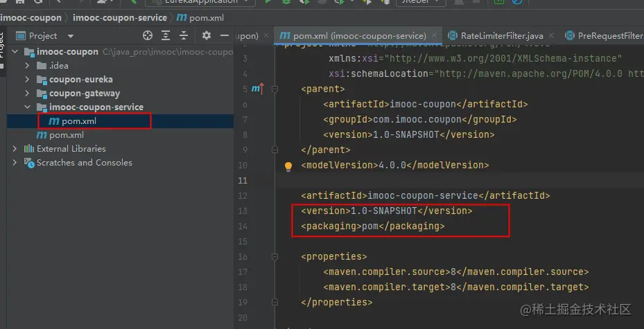This screenshot has height=329, width=644.
Task: Collapse the imooc-coupon-service module arrow
Action: [x=27, y=107]
